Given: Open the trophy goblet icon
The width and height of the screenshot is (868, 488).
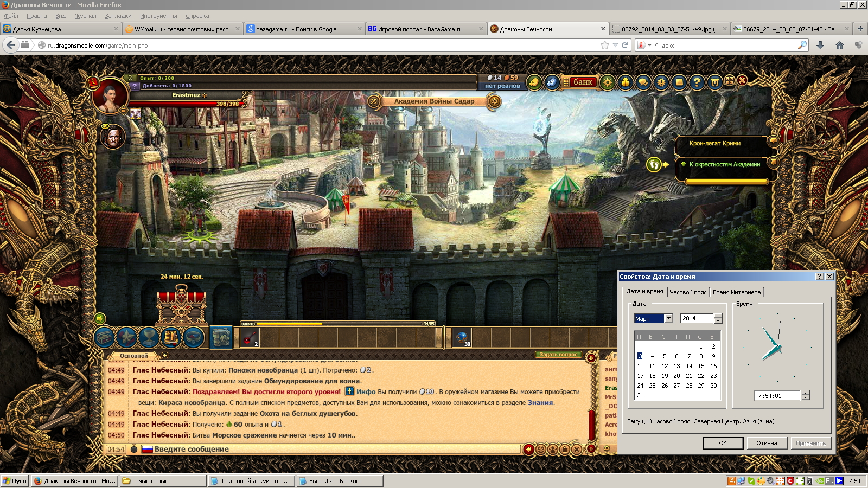Looking at the screenshot, I should (149, 337).
